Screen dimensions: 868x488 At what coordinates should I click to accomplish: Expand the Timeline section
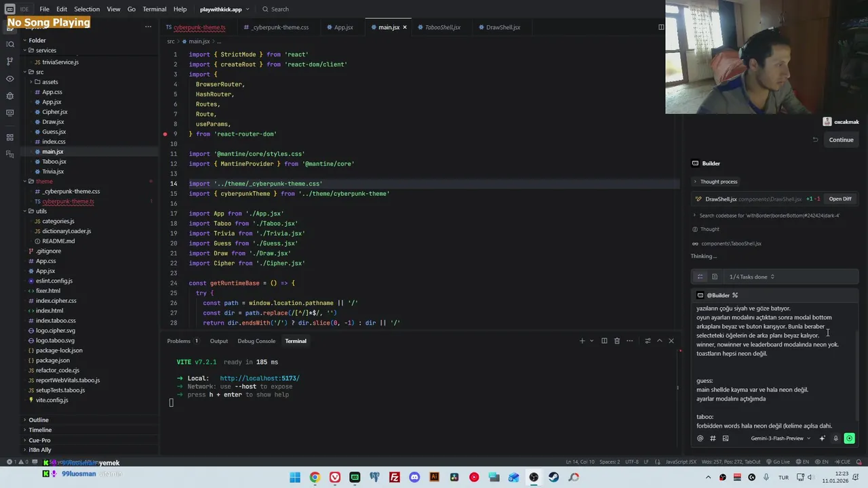tap(40, 430)
